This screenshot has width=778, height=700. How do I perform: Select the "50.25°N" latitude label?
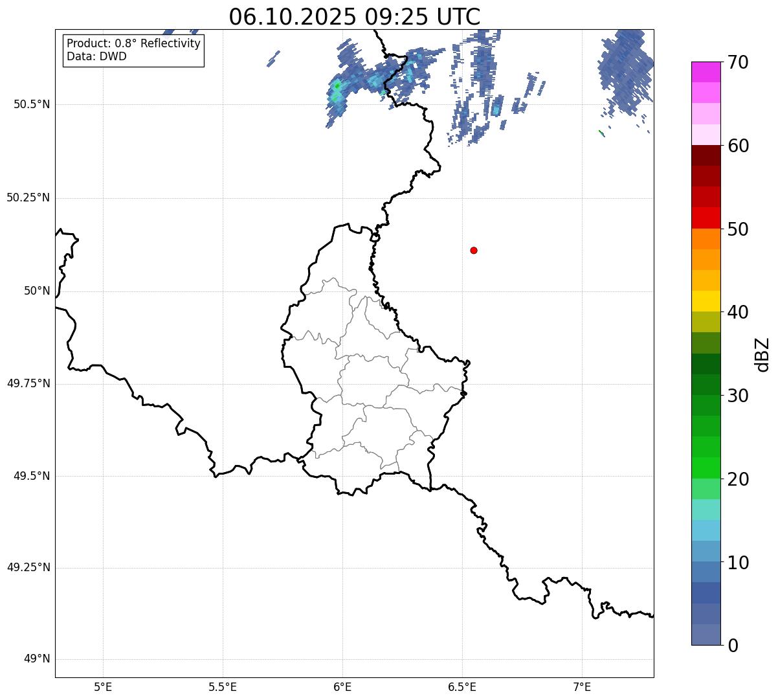[28, 198]
